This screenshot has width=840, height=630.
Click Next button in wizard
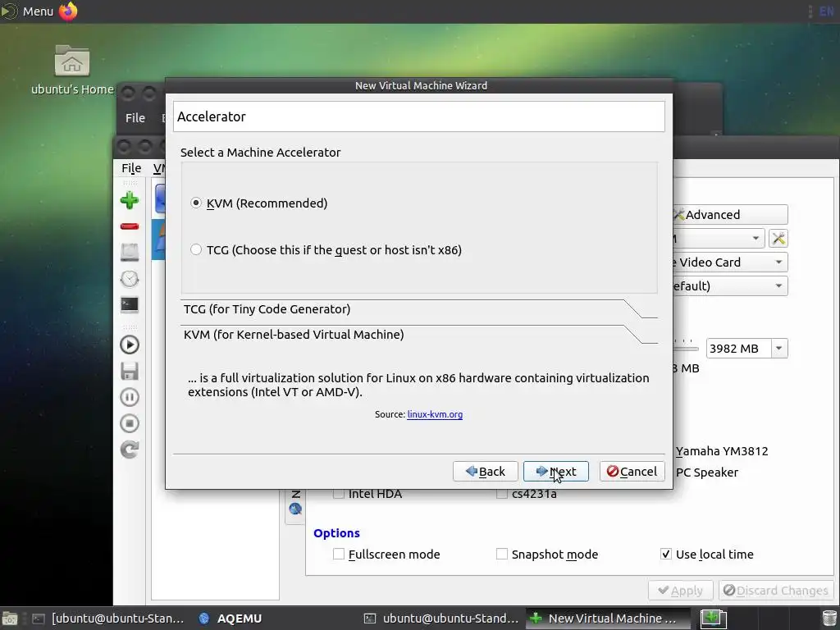[x=555, y=472]
